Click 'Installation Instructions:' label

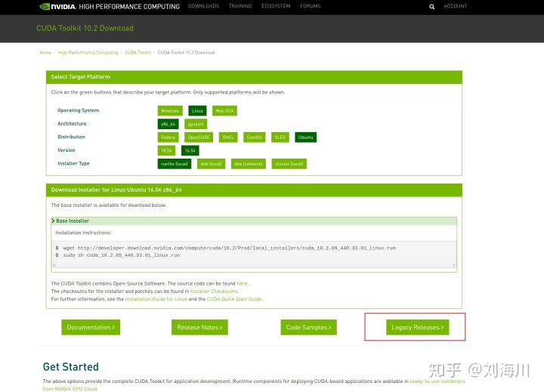point(83,233)
